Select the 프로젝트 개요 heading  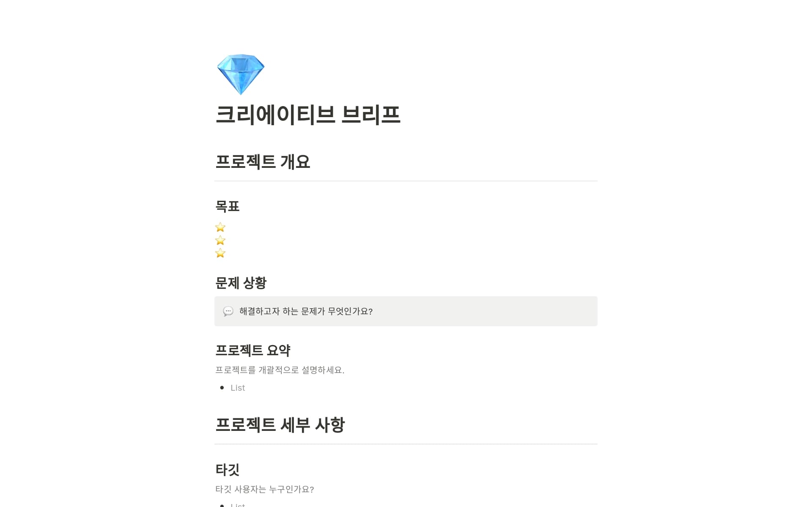tap(263, 162)
